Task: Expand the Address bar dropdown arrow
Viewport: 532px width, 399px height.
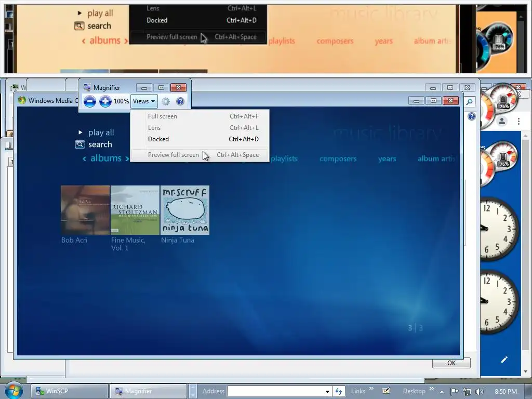Action: click(x=327, y=391)
